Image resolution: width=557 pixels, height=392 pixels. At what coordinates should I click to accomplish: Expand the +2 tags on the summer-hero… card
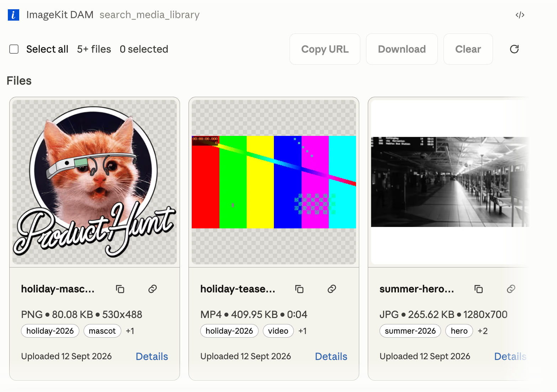483,331
